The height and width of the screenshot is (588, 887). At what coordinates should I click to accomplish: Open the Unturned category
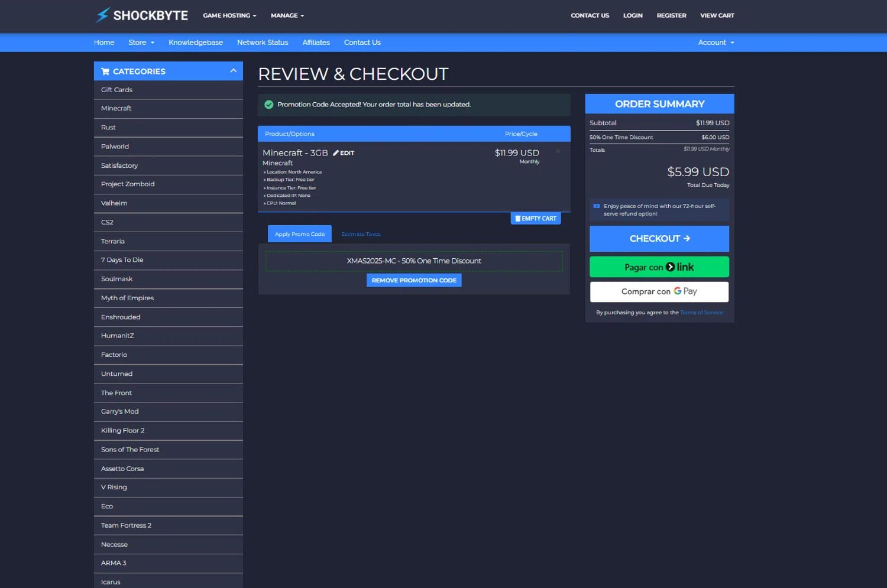click(169, 373)
